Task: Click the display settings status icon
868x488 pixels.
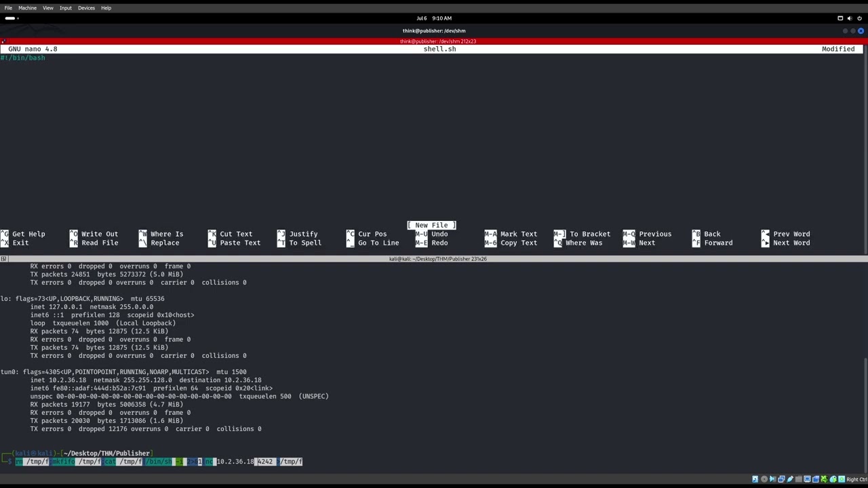Action: point(807,479)
